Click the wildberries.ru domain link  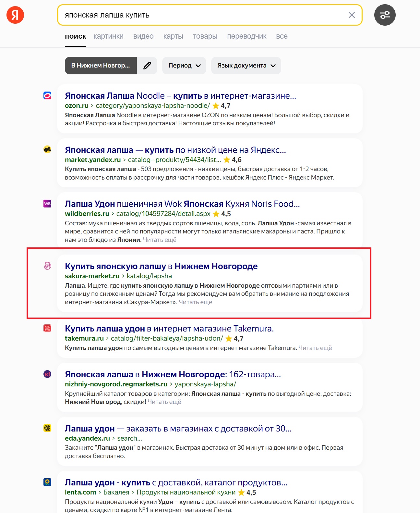pyautogui.click(x=87, y=214)
